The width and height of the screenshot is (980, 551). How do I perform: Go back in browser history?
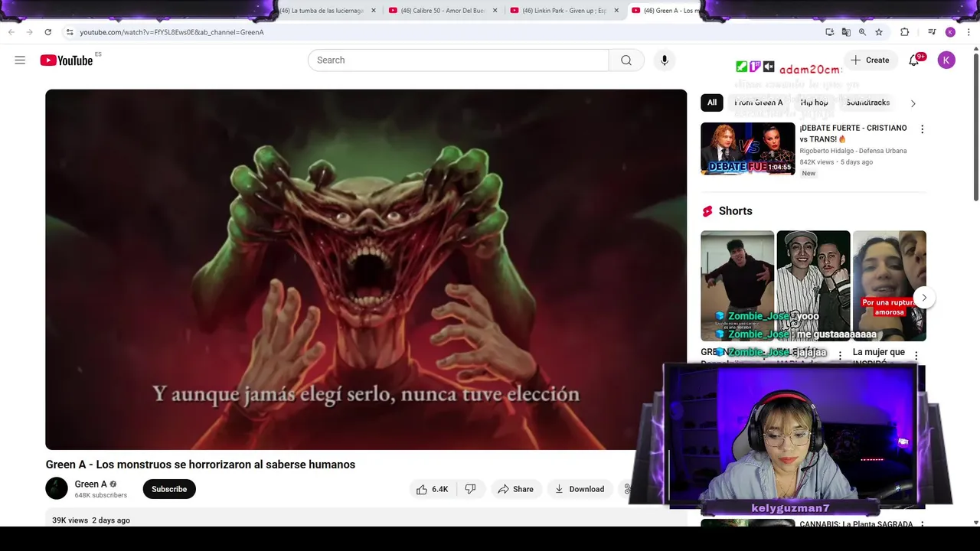click(11, 32)
